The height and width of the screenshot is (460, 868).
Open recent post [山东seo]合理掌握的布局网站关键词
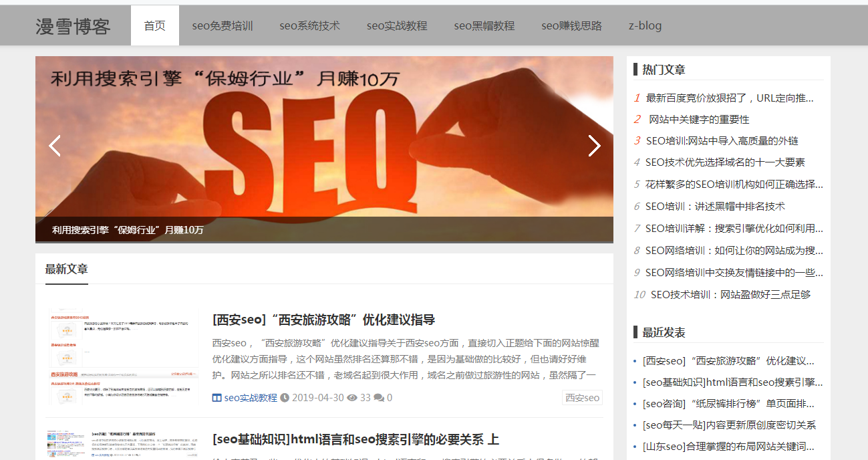click(x=728, y=447)
